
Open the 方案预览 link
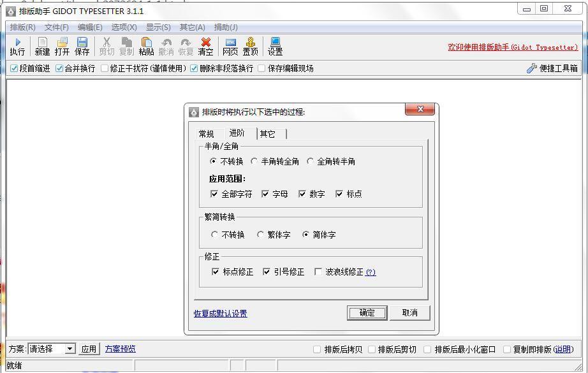tap(121, 349)
